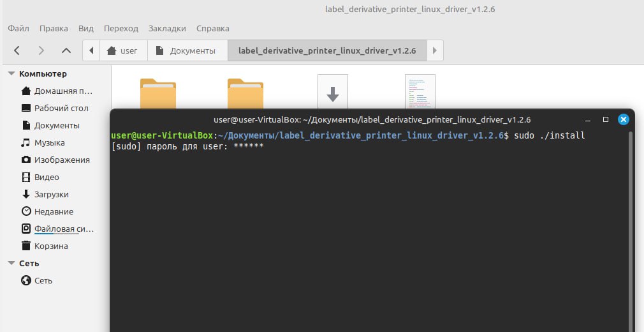This screenshot has height=332, width=644.
Task: Select Музыка in the sidebar
Action: click(x=49, y=142)
